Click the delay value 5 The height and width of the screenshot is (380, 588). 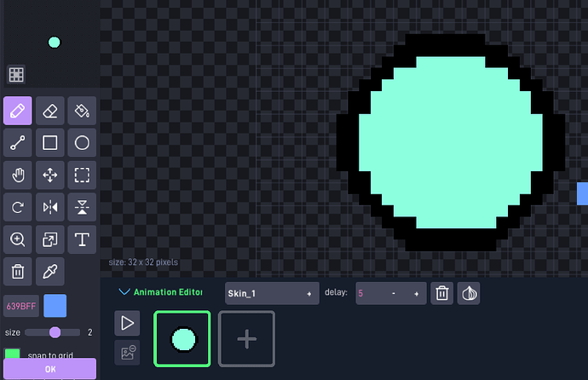pyautogui.click(x=360, y=293)
